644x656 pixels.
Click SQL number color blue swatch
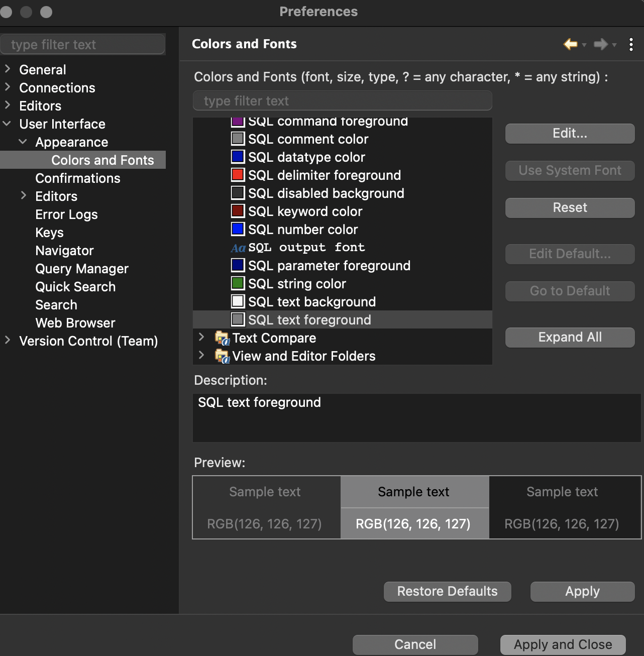point(238,229)
